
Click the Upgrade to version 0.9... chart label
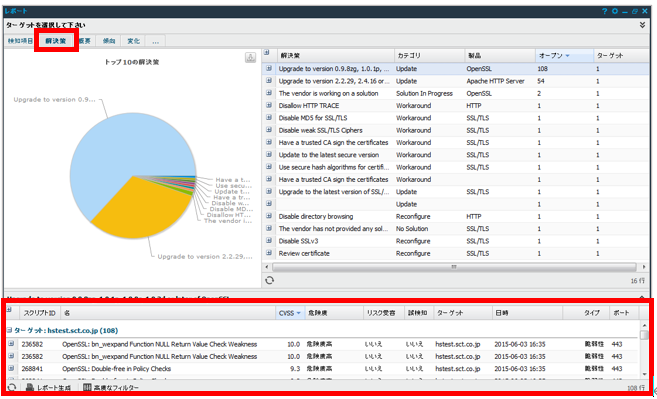tap(54, 100)
